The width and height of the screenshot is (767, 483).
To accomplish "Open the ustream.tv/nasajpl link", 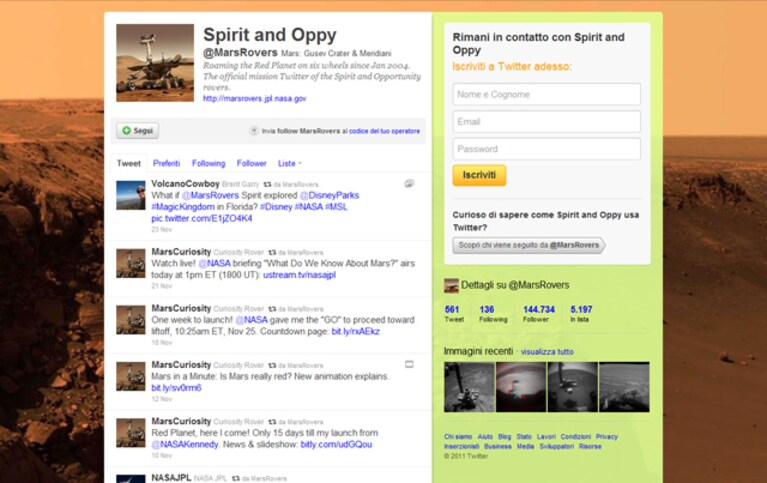I will click(299, 275).
